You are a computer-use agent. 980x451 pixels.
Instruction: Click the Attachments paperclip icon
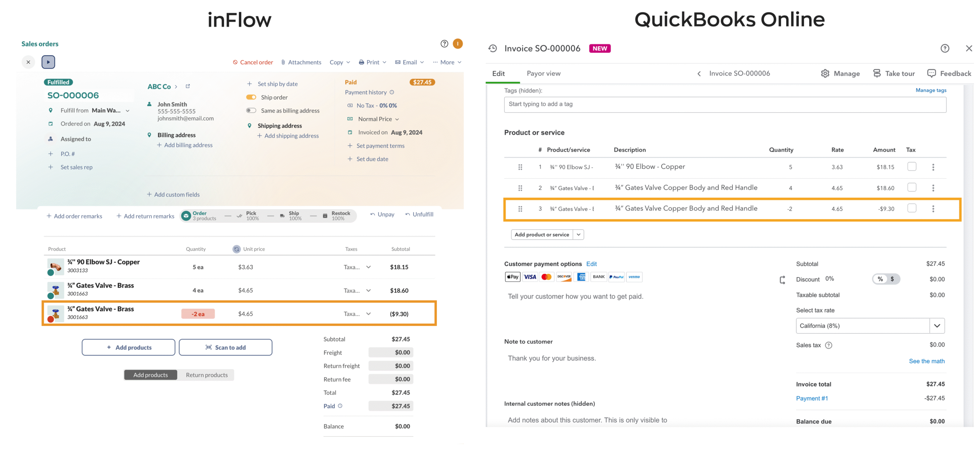(283, 62)
